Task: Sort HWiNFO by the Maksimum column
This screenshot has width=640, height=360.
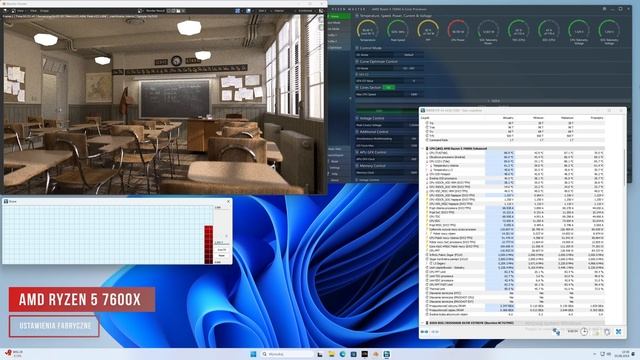Action: pyautogui.click(x=567, y=118)
